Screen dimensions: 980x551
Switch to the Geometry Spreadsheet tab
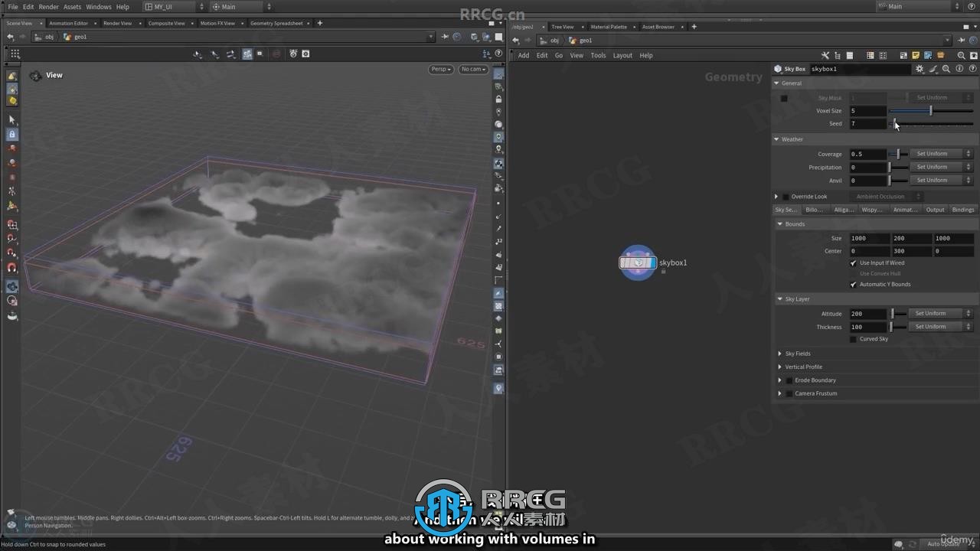pyautogui.click(x=276, y=23)
